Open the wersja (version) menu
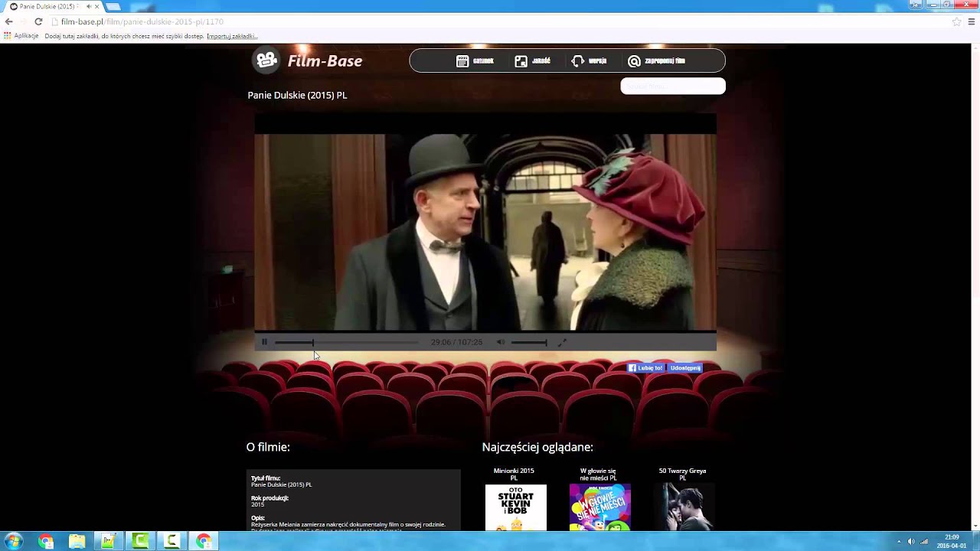 (x=589, y=61)
